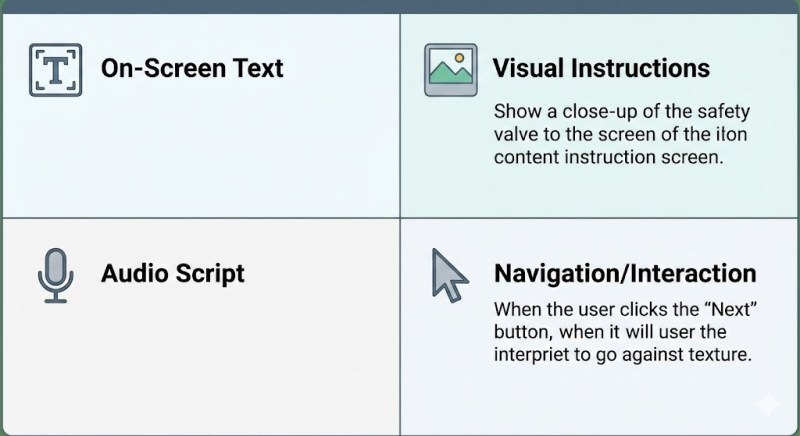Select the Navigation/Interaction cursor arrow icon

point(448,275)
